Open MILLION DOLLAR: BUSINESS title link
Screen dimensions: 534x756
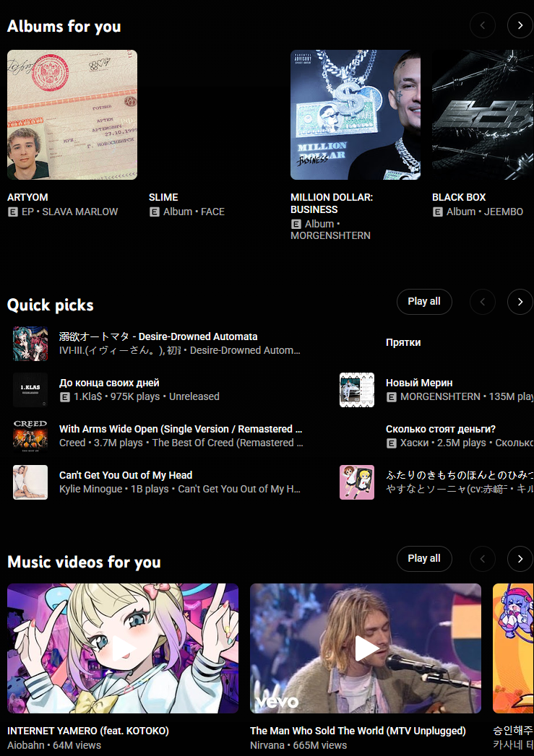coord(332,203)
